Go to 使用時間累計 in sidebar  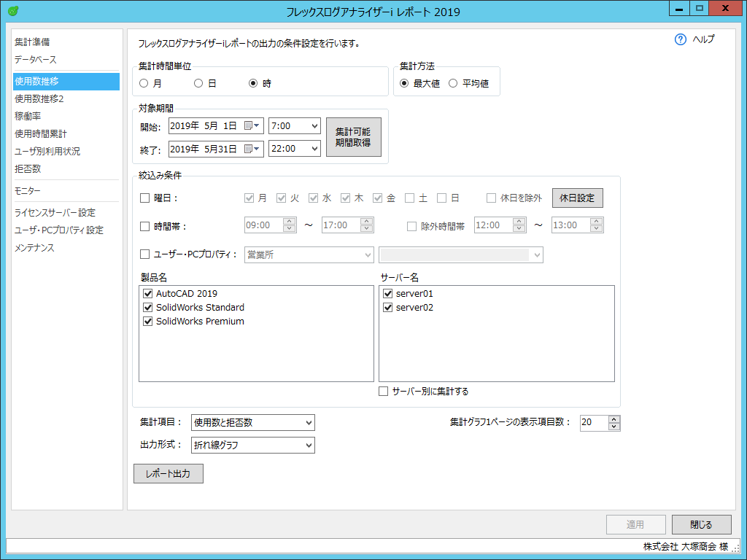point(41,134)
